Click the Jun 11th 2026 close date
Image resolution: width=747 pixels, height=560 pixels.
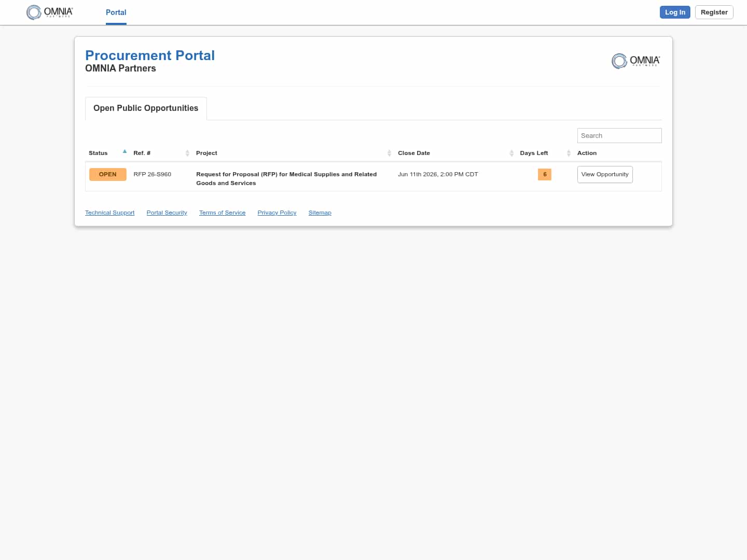pos(438,174)
